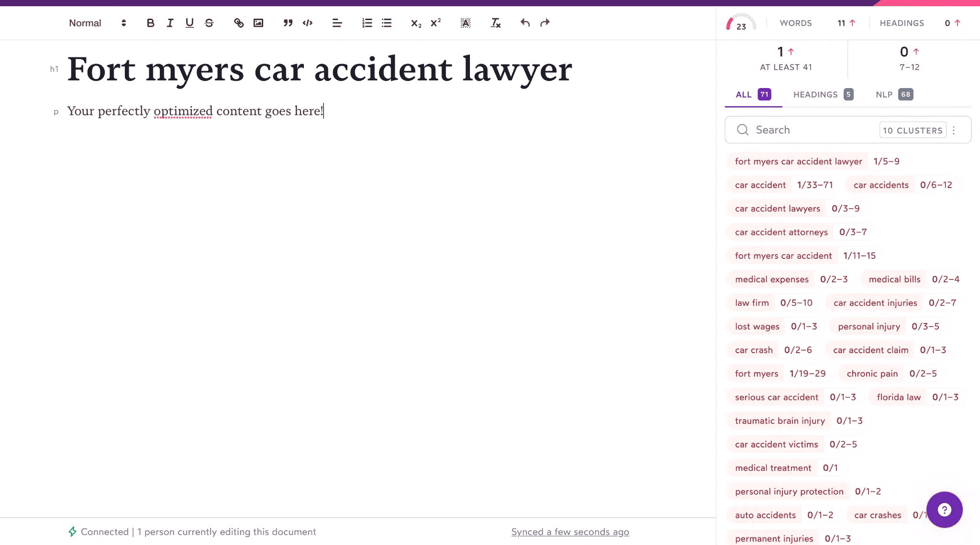
Task: Select the HEADINGS stat in the header
Action: (920, 23)
